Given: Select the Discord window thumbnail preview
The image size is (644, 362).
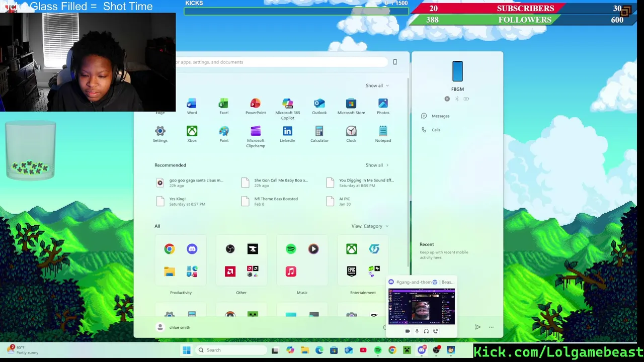Looking at the screenshot, I should (x=422, y=306).
